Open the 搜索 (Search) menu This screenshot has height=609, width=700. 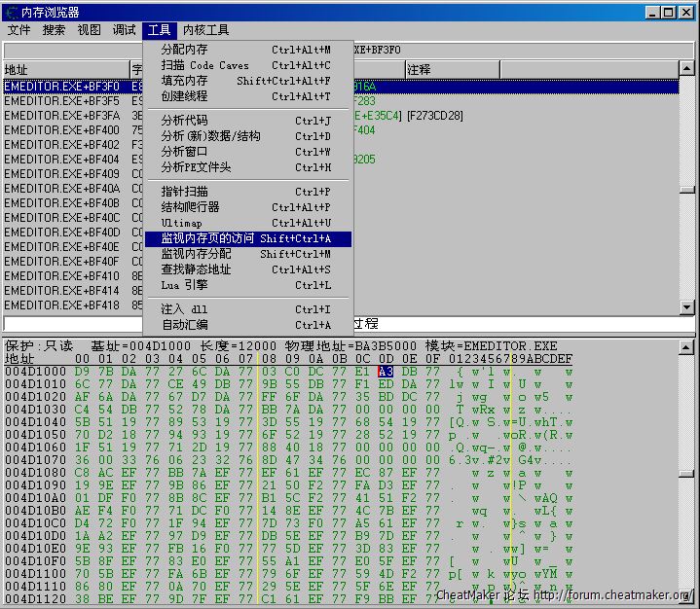pos(55,30)
